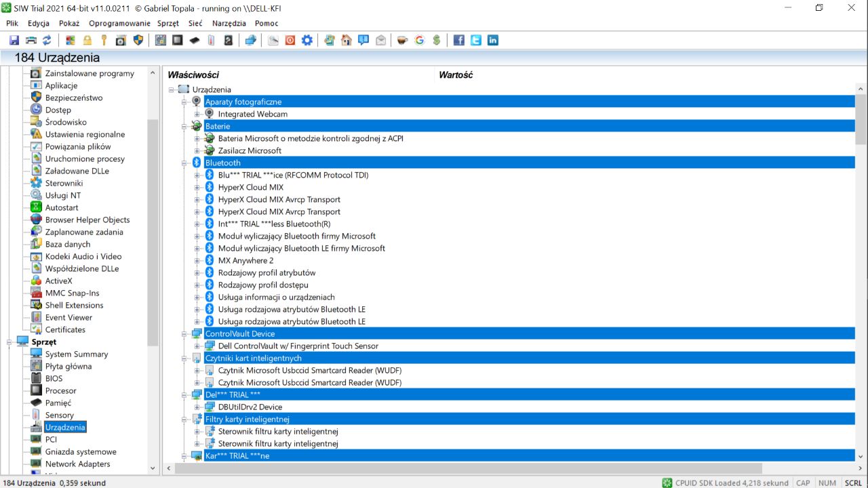Image resolution: width=868 pixels, height=488 pixels.
Task: Collapse the Urządzenia root node
Action: (172, 89)
